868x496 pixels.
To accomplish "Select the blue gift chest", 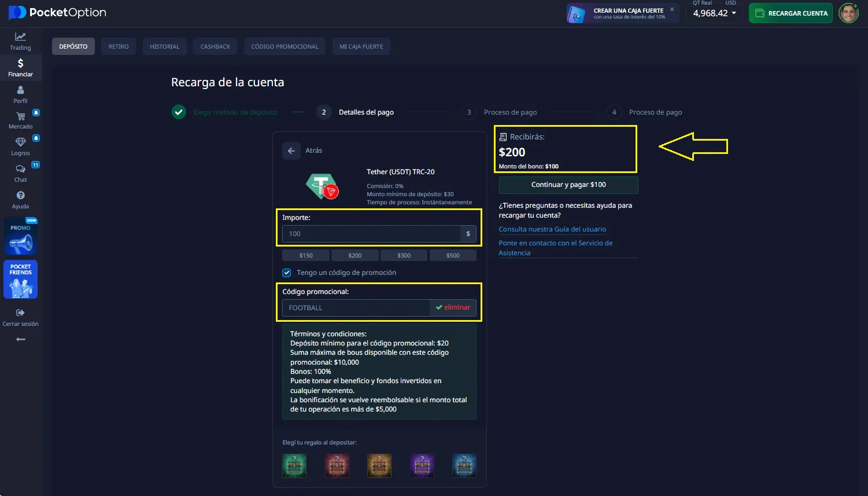I will pyautogui.click(x=464, y=465).
